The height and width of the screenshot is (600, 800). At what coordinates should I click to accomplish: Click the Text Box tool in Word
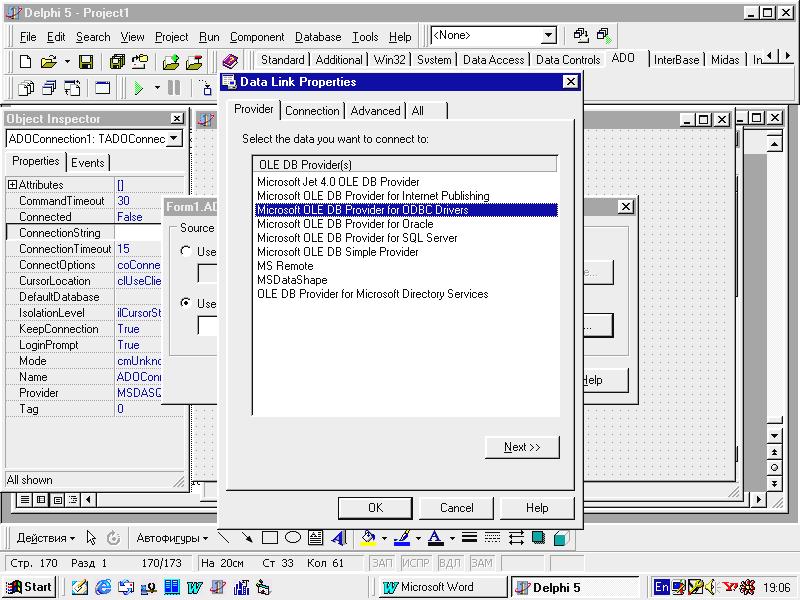point(315,537)
